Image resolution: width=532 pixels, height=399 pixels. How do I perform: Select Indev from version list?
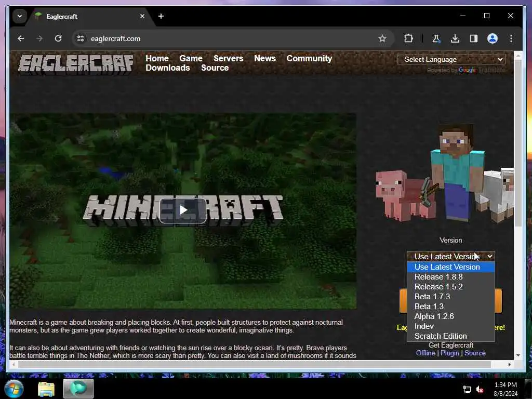coord(450,326)
